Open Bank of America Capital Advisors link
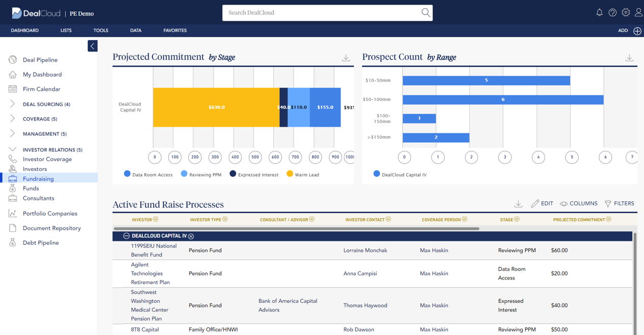This screenshot has height=335, width=644. coord(288,305)
